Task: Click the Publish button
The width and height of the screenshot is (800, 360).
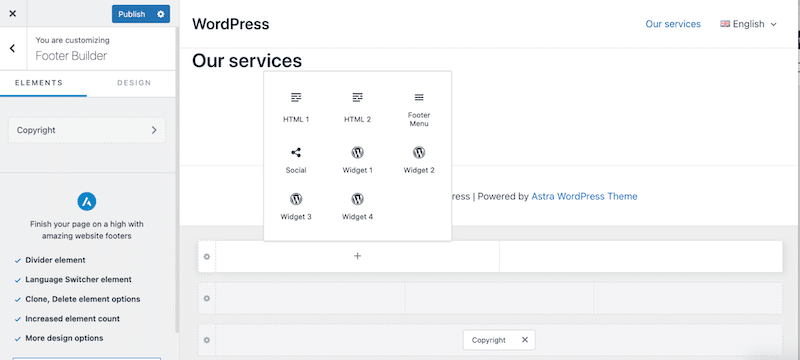Action: pos(132,14)
